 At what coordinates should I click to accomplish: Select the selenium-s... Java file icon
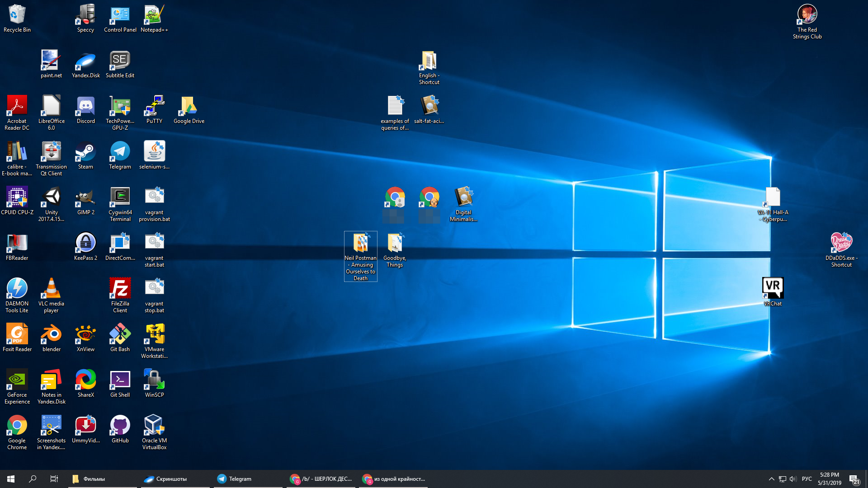(x=154, y=155)
